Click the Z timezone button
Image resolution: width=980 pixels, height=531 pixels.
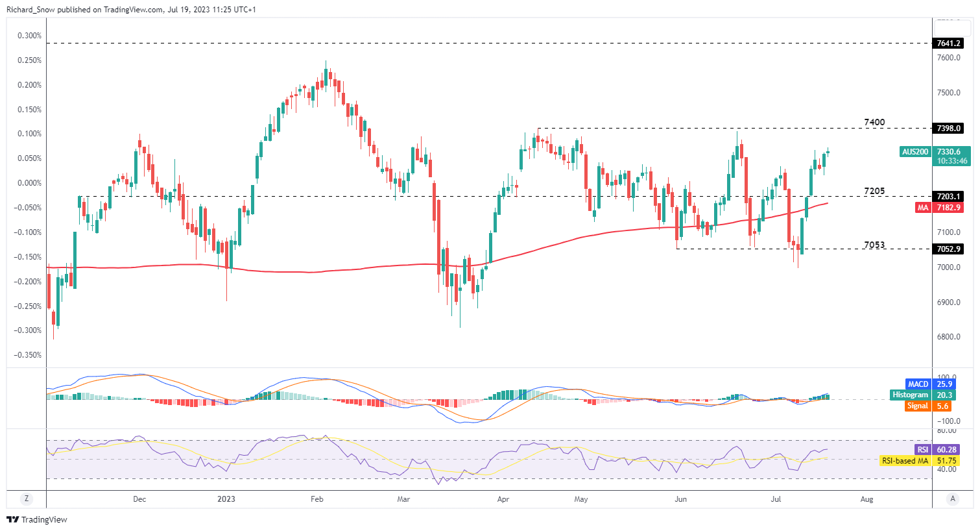pos(27,499)
